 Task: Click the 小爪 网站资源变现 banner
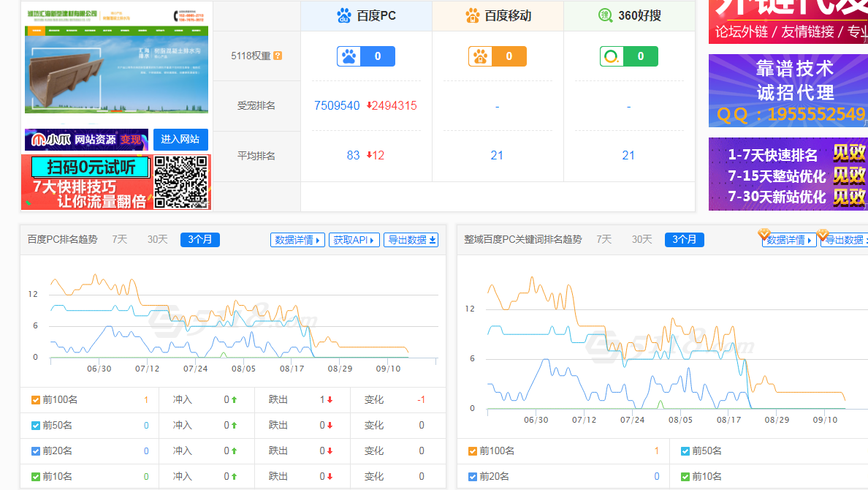(x=86, y=140)
